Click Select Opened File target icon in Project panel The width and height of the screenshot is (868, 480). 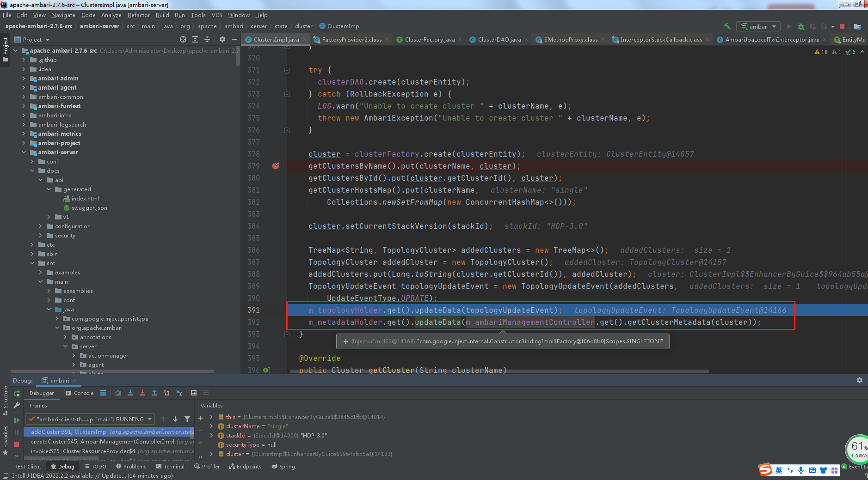183,39
